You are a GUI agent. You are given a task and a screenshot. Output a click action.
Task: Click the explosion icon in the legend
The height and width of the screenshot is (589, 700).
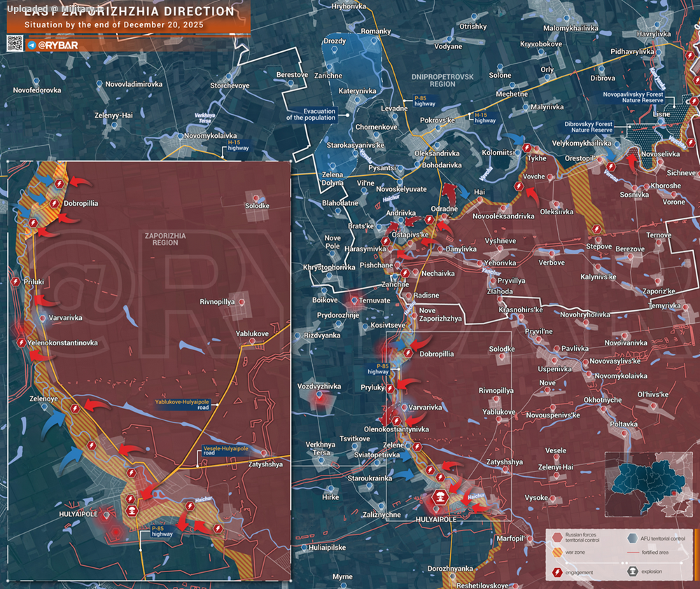click(632, 572)
